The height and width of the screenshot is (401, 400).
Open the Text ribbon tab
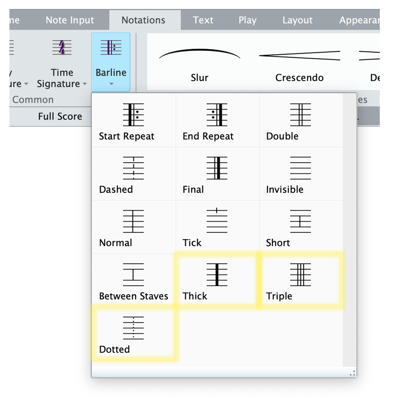(203, 20)
